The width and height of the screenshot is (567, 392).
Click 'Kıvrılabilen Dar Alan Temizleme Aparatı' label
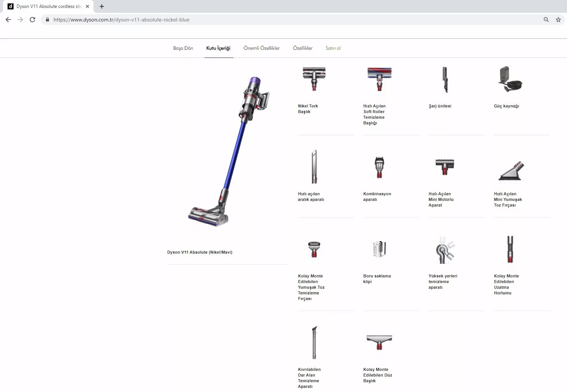point(309,378)
